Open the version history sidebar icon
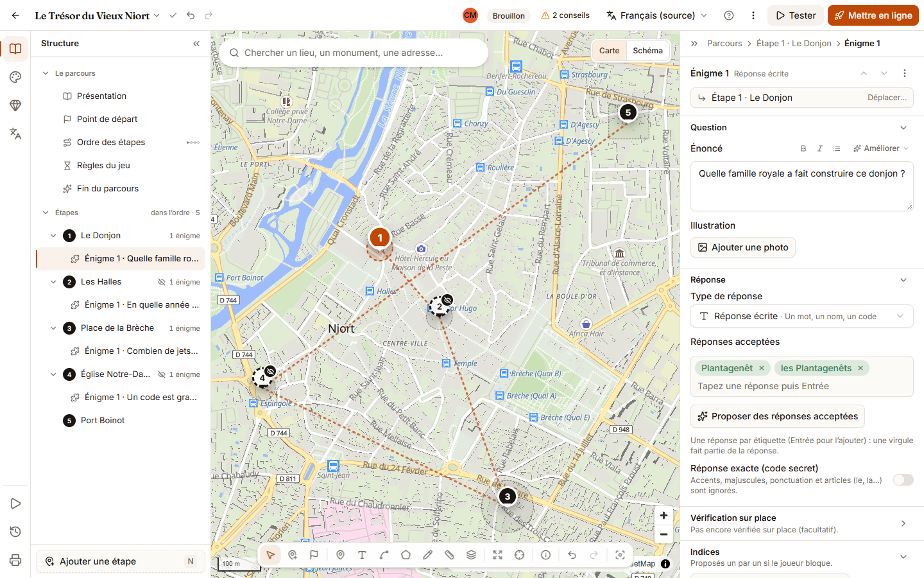This screenshot has height=578, width=924. [15, 532]
